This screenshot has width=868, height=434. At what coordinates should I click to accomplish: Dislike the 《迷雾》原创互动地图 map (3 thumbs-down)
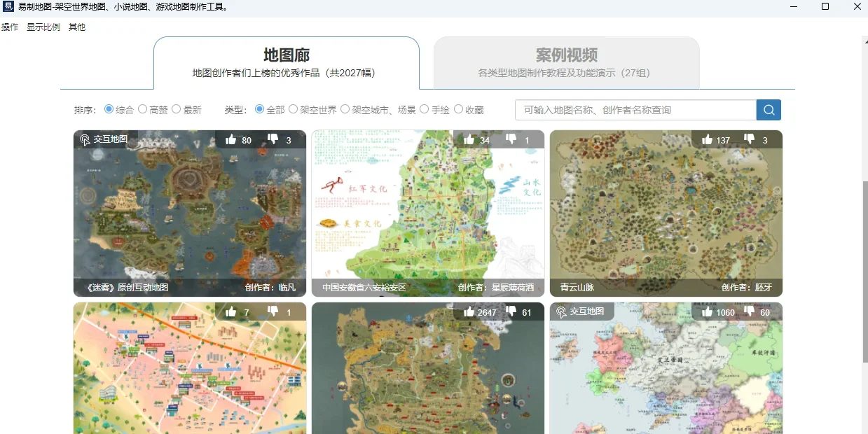pyautogui.click(x=273, y=139)
